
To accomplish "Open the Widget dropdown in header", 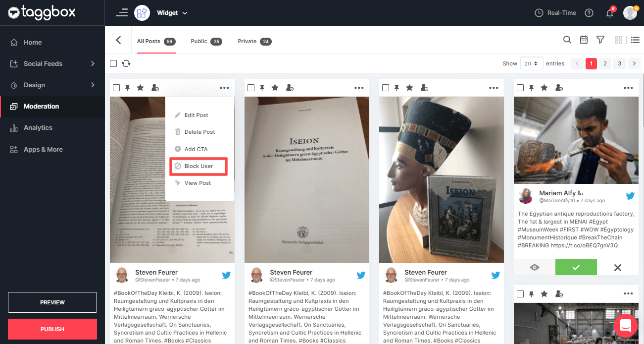I will [172, 13].
